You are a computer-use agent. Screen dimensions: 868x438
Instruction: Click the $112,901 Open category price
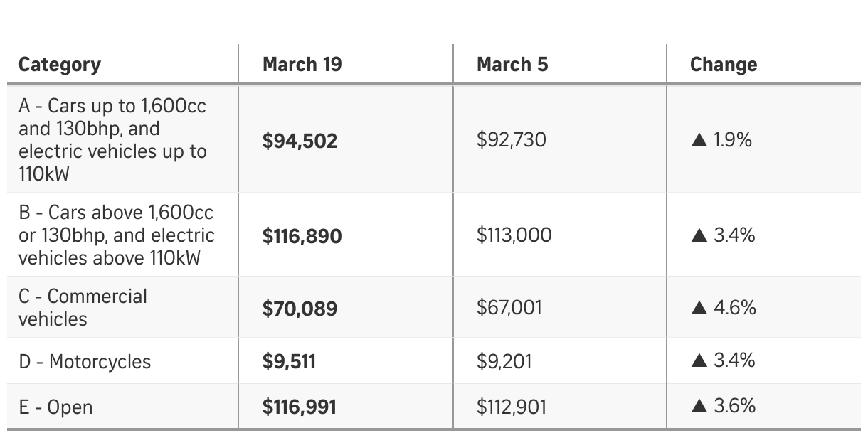(x=512, y=407)
